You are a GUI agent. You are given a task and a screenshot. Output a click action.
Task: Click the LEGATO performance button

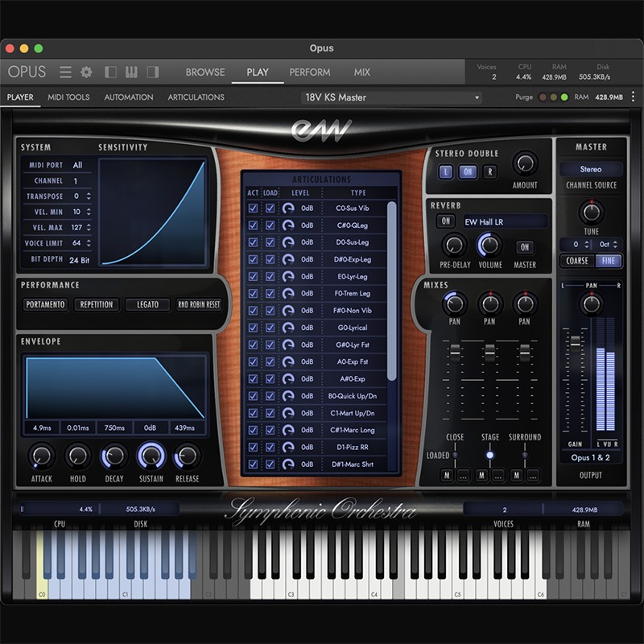pyautogui.click(x=147, y=304)
